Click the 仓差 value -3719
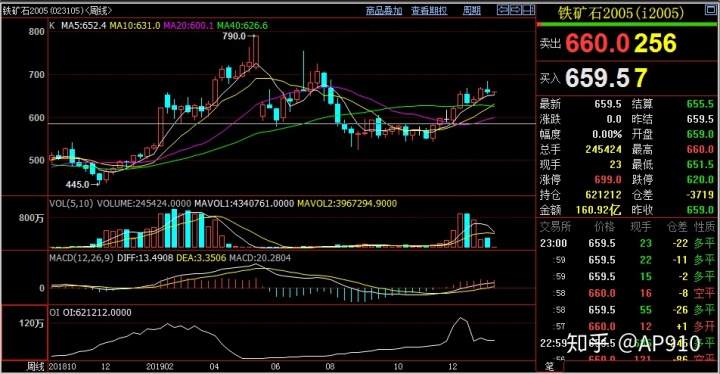This screenshot has width=720, height=374. (700, 194)
